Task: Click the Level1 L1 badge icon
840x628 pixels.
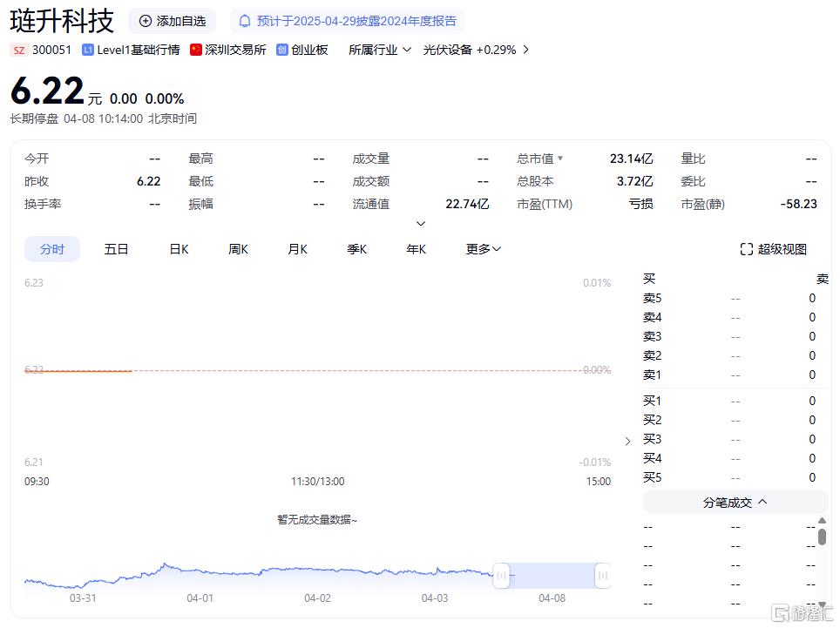Action: (x=88, y=50)
